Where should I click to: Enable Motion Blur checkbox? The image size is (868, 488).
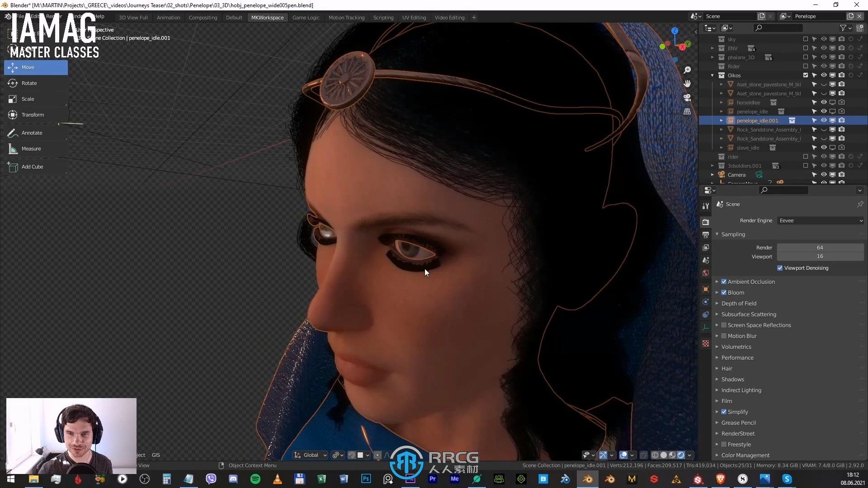tap(724, 336)
